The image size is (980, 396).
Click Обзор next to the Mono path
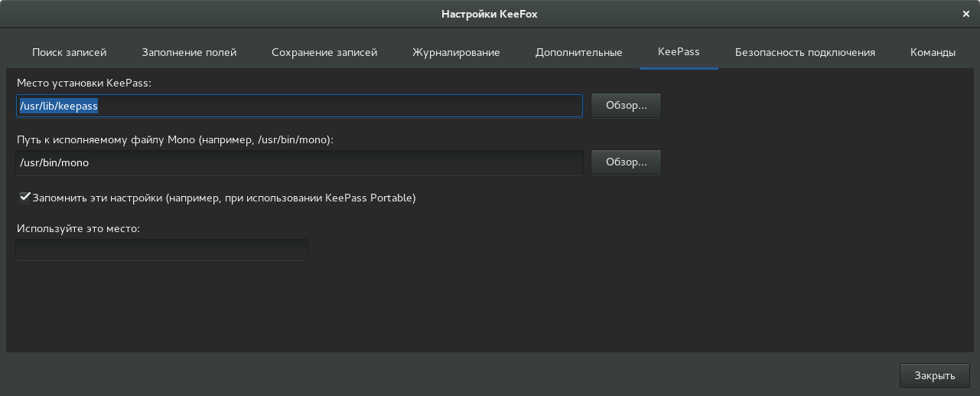point(626,162)
